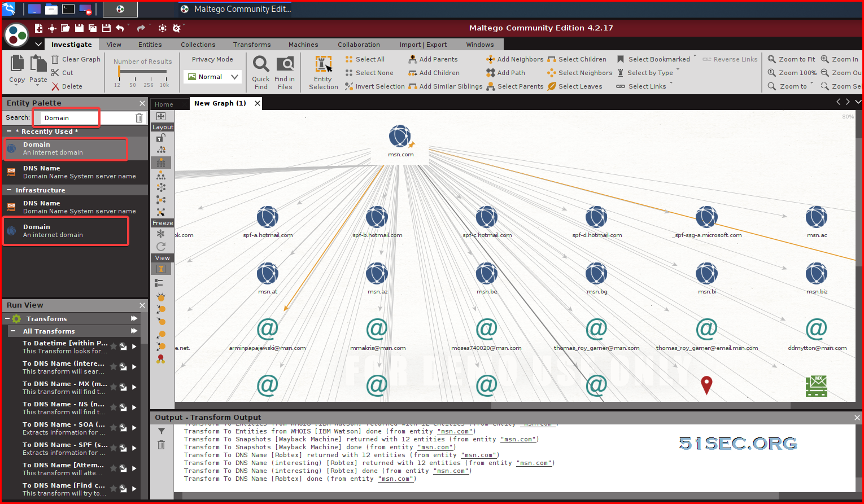Click the red location pin entity
864x504 pixels.
click(706, 385)
